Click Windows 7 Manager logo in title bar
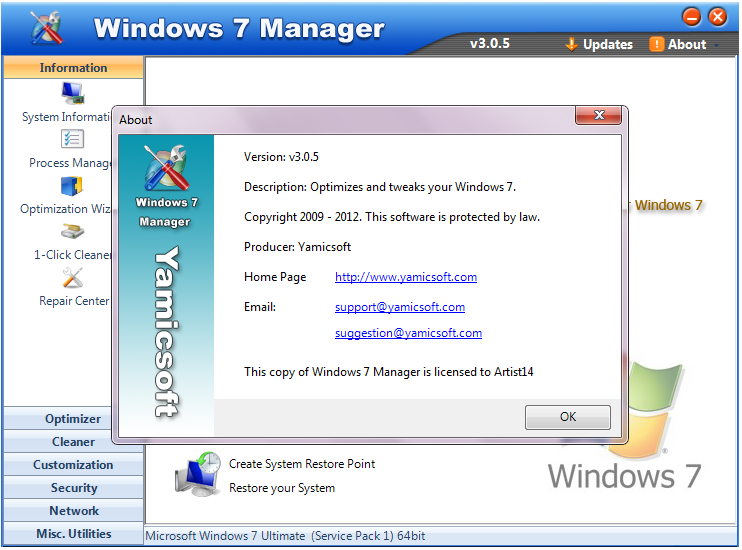The width and height of the screenshot is (742, 550). coord(46,27)
